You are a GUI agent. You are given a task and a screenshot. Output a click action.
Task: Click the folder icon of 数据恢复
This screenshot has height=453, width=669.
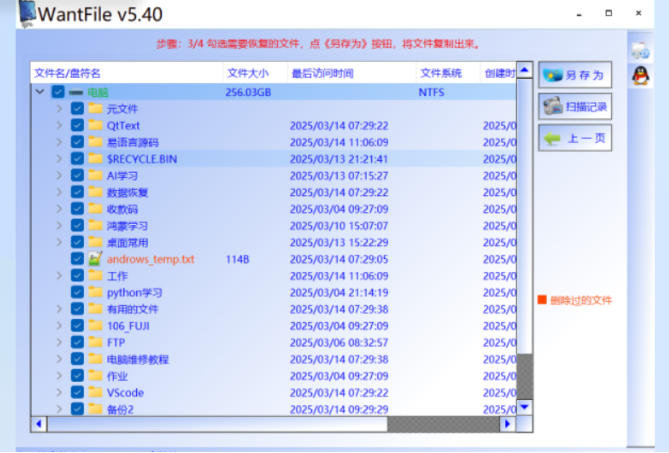tap(96, 192)
